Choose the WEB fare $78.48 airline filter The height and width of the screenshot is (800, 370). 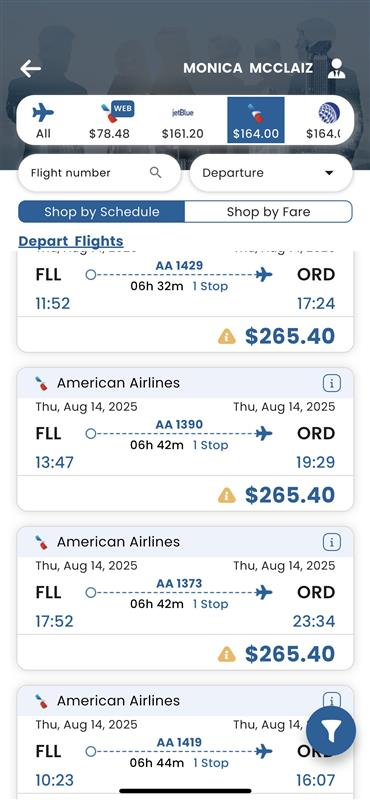click(109, 120)
